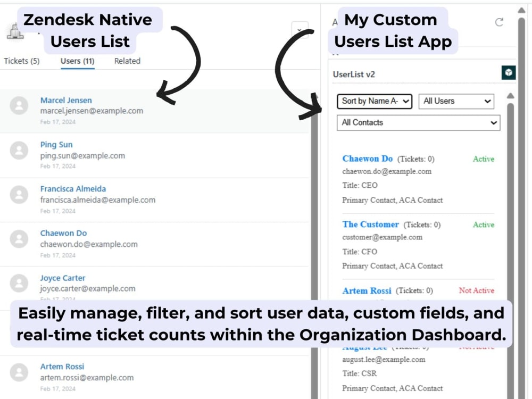Click the organization building icon

tap(15, 31)
